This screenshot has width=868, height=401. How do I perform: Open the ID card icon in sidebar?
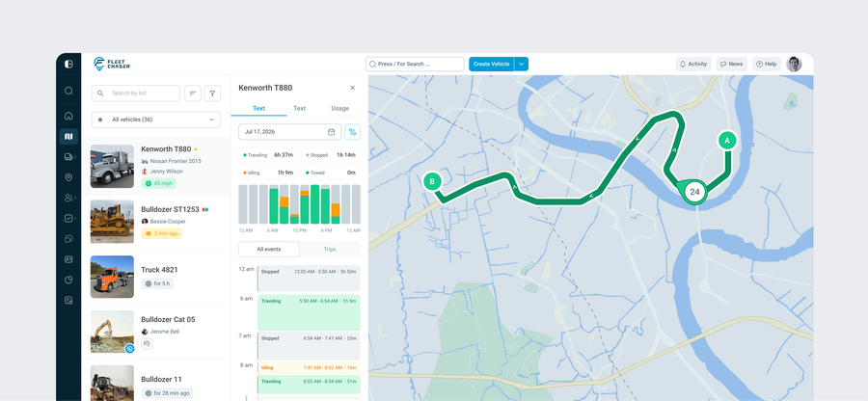point(68,259)
